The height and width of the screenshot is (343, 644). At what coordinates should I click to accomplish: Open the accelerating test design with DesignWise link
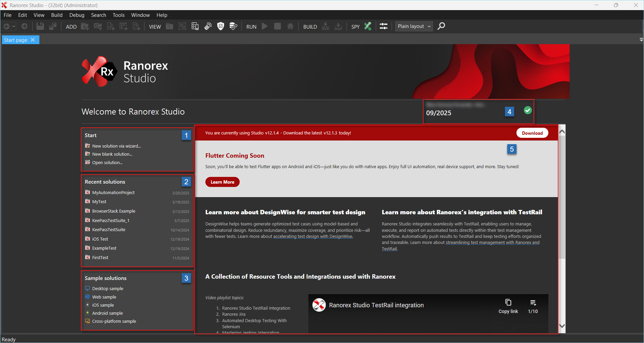point(312,236)
